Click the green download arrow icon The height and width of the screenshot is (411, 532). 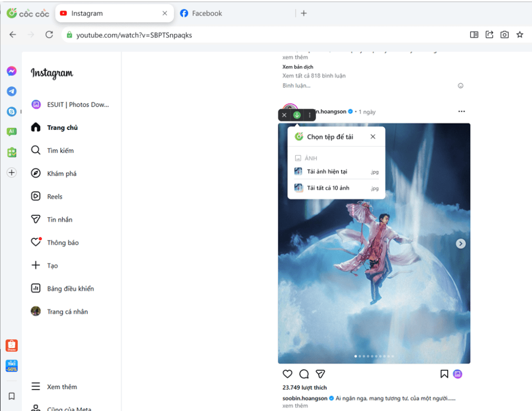(x=297, y=115)
